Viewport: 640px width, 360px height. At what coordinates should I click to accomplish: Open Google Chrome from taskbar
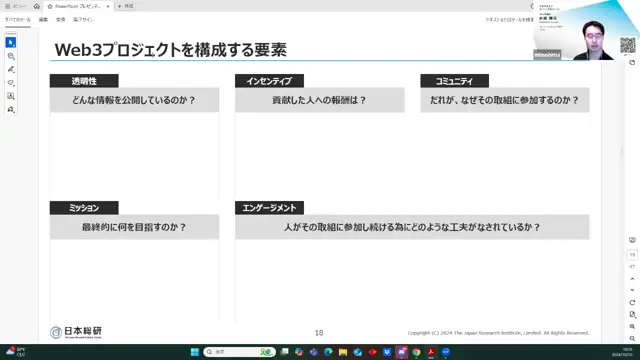(416, 352)
